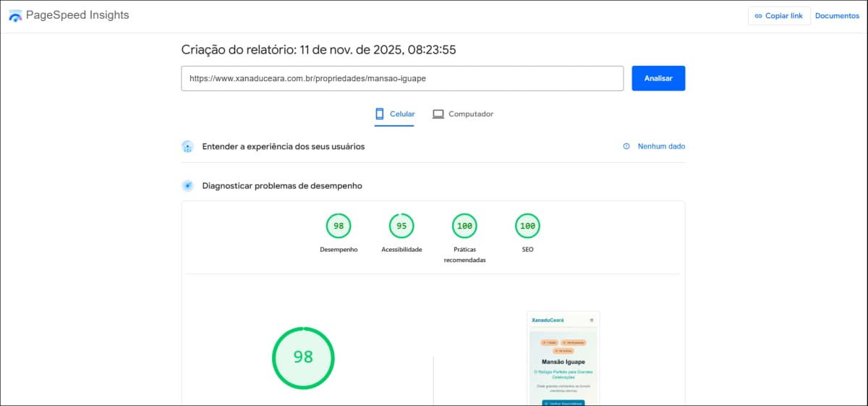The width and height of the screenshot is (868, 406).
Task: Click the Acessibilidade label
Action: [401, 250]
